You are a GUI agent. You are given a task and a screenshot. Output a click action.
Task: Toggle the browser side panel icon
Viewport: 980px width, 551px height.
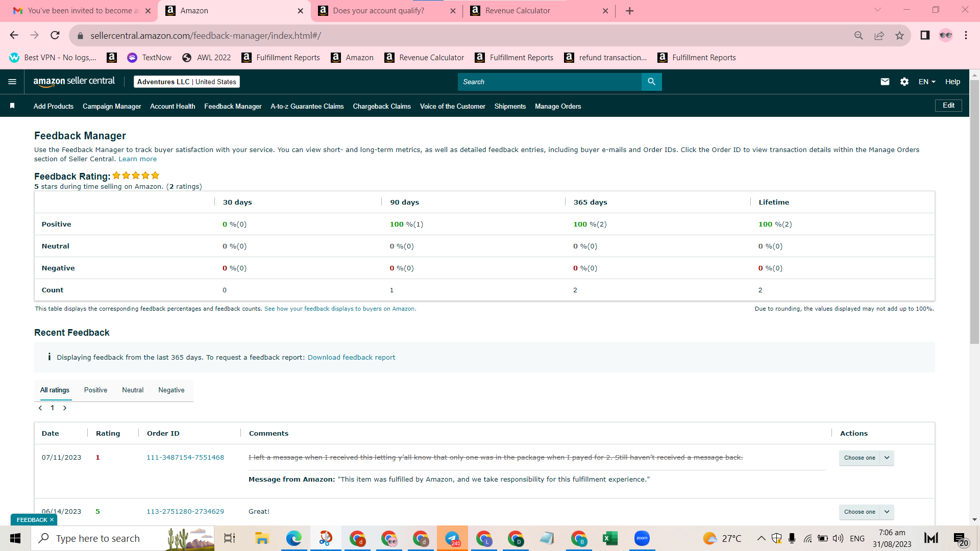925,35
